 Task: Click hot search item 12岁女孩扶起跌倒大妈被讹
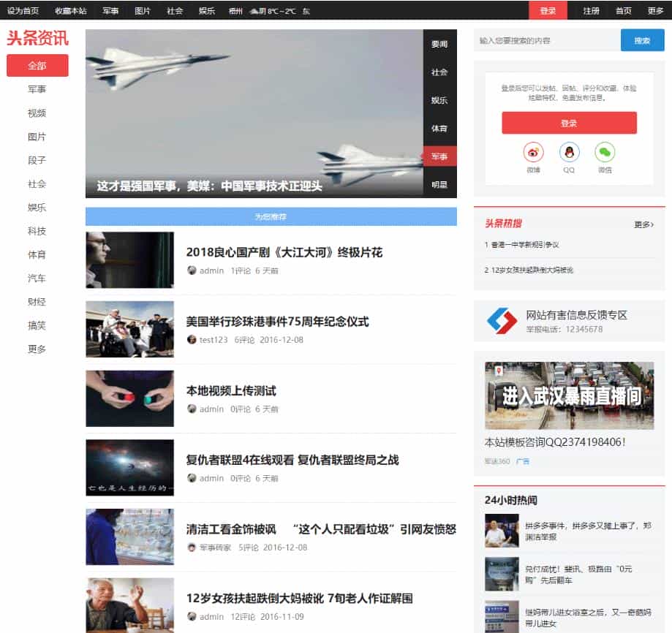pyautogui.click(x=532, y=270)
